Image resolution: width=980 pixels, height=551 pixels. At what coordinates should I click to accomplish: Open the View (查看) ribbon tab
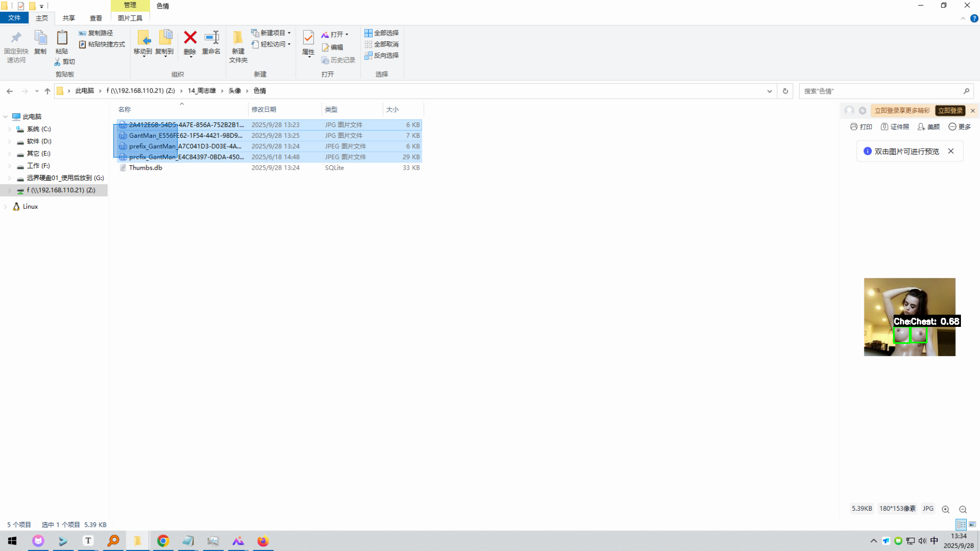[x=95, y=18]
